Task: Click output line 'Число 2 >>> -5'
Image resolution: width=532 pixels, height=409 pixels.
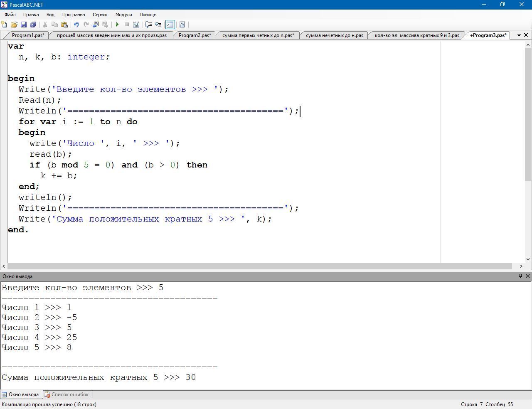Action: [39, 318]
